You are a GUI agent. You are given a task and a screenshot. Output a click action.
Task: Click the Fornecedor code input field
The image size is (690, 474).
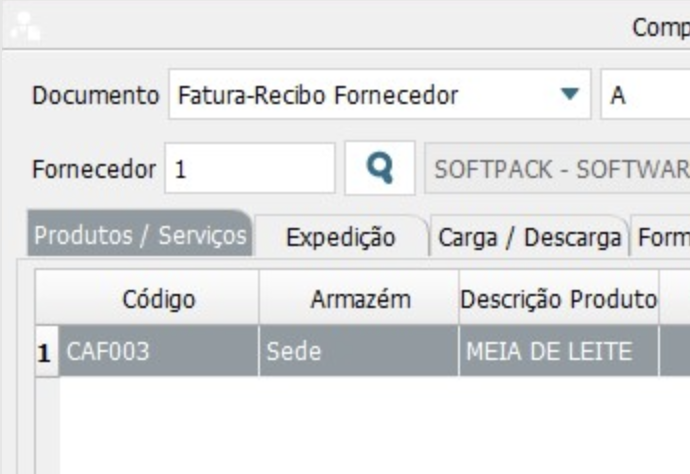pyautogui.click(x=250, y=169)
